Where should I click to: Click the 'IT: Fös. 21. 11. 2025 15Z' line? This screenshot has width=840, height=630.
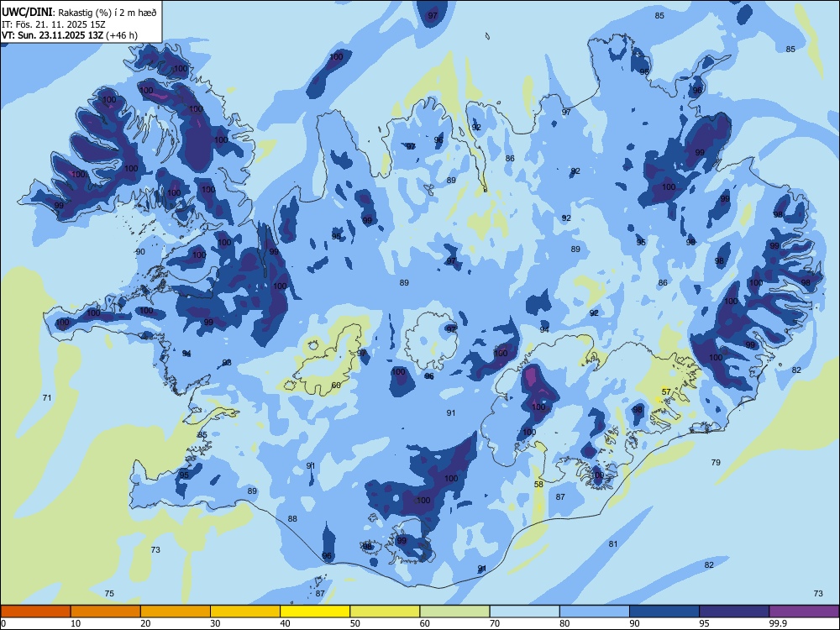[x=54, y=24]
